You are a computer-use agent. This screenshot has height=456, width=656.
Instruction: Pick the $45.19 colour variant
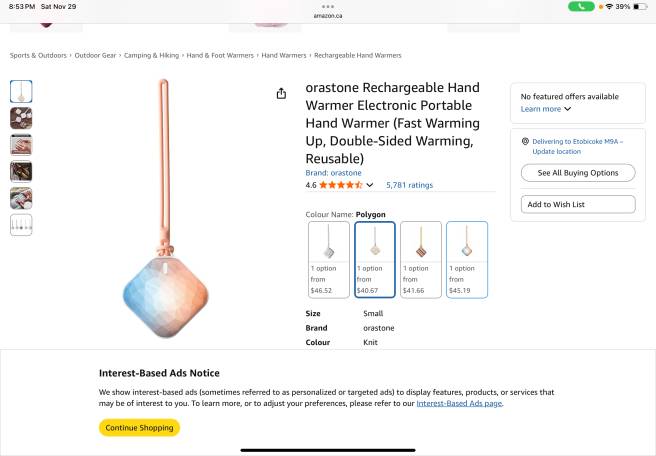tap(467, 260)
